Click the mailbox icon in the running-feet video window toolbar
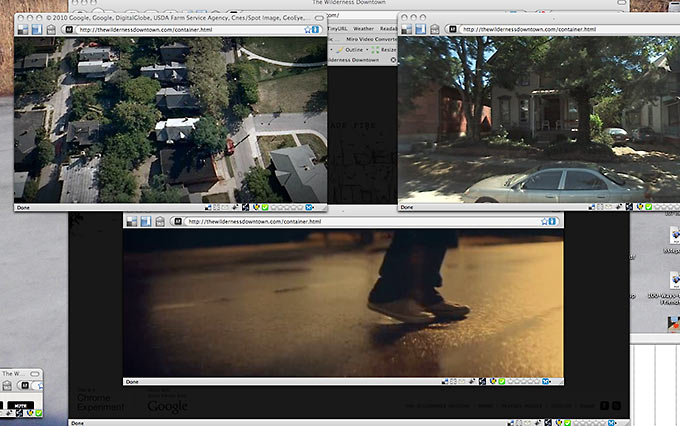 click(160, 221)
